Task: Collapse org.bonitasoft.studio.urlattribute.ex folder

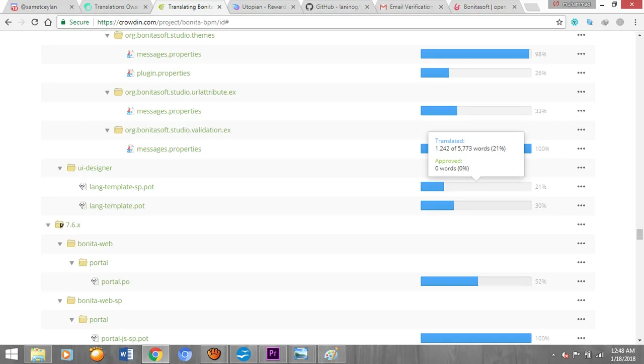Action: coord(107,93)
